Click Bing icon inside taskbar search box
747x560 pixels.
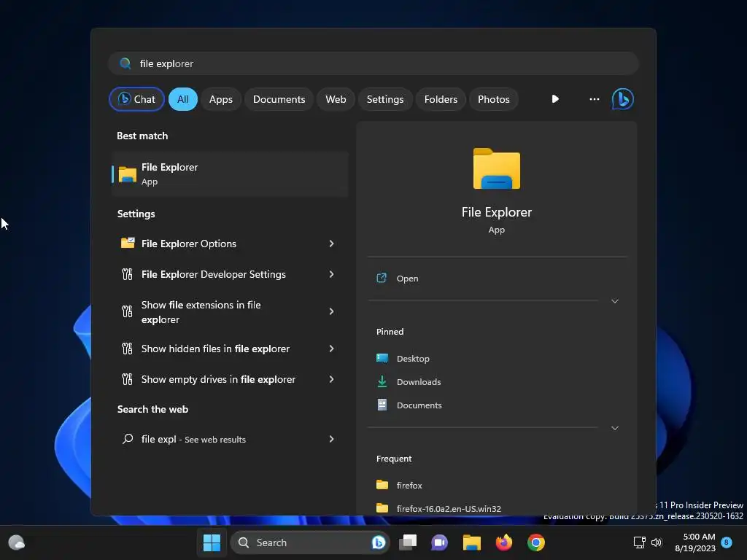[x=379, y=542]
